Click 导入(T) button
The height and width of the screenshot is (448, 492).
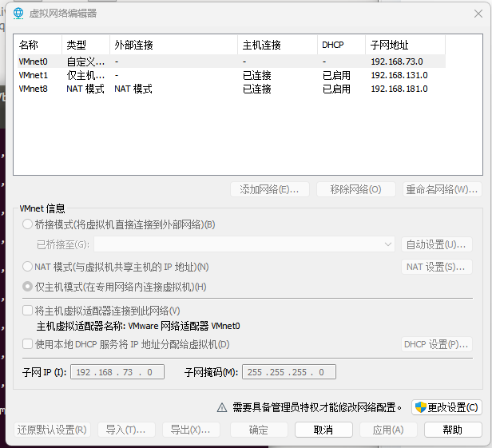pos(126,430)
